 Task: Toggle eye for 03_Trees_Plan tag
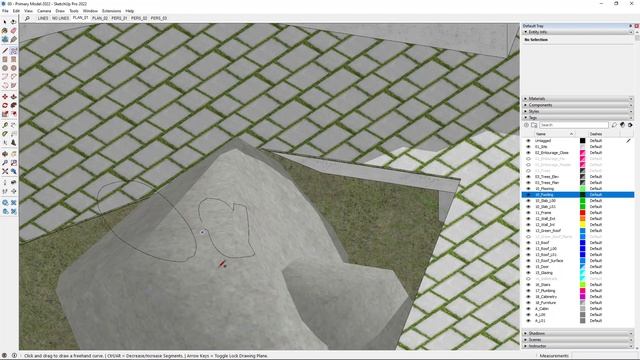coord(528,183)
